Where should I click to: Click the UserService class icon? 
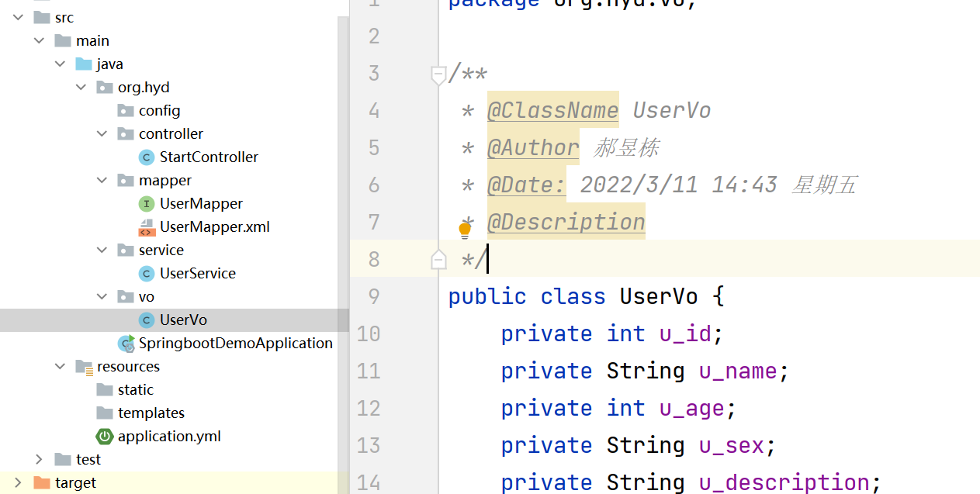147,273
